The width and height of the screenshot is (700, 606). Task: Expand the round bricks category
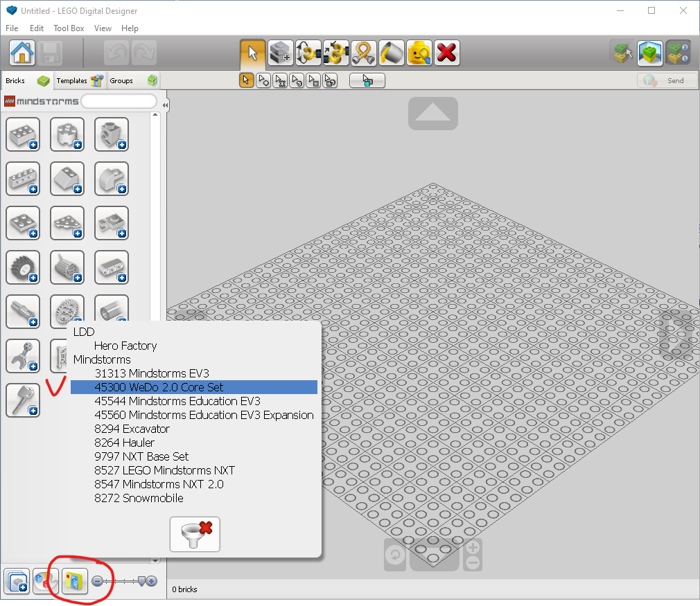pyautogui.click(x=67, y=135)
